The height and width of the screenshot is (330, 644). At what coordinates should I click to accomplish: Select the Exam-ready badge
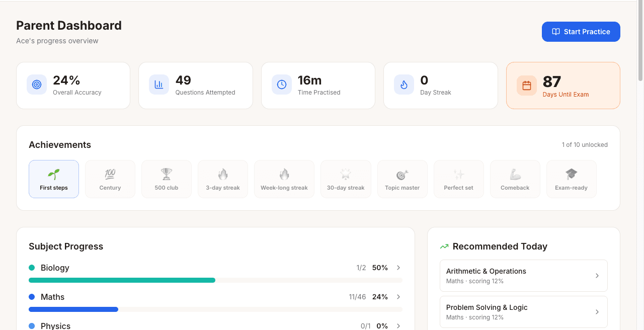coord(572,179)
